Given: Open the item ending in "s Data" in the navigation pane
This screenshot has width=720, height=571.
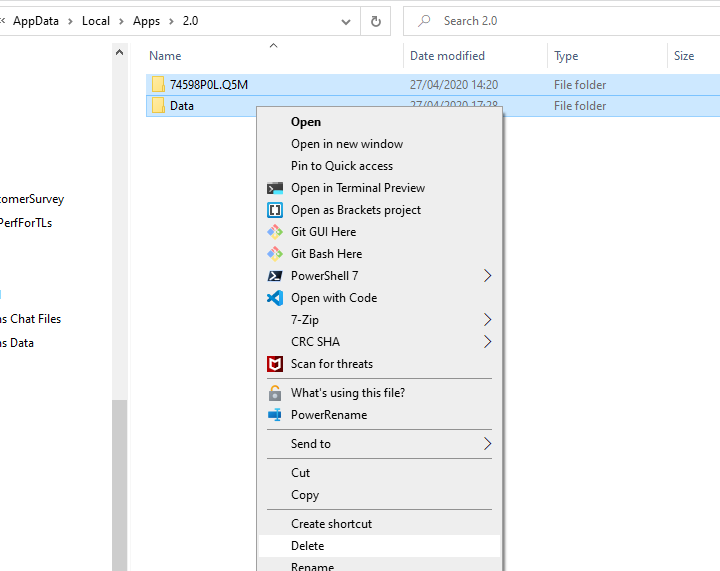Looking at the screenshot, I should pyautogui.click(x=17, y=343).
